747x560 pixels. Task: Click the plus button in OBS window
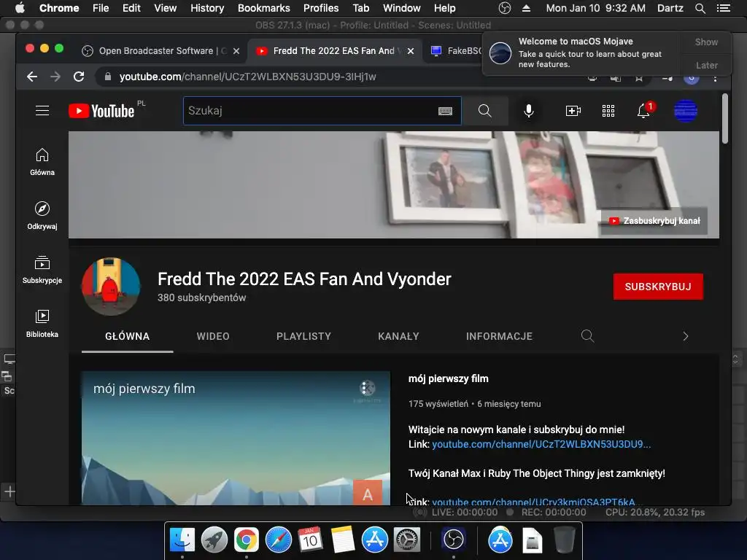[9, 491]
